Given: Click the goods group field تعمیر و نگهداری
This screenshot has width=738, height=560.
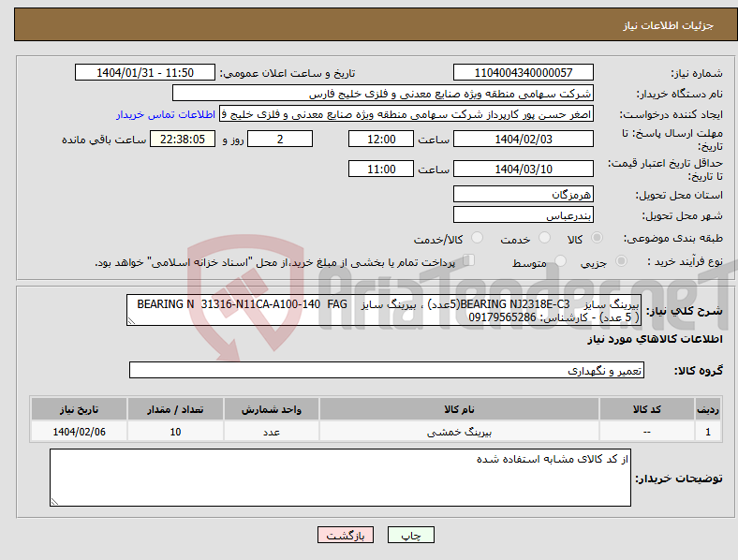Looking at the screenshot, I should pos(387,370).
